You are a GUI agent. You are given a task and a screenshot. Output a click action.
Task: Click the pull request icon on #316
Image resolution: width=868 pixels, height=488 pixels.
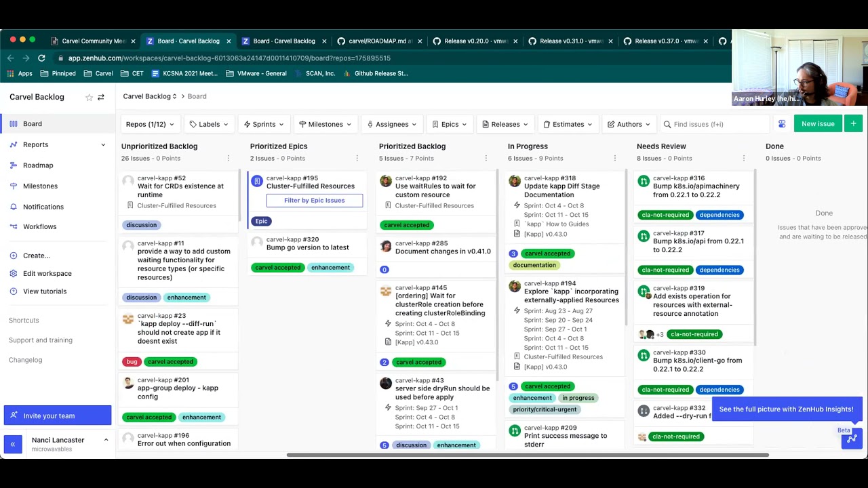tap(644, 181)
